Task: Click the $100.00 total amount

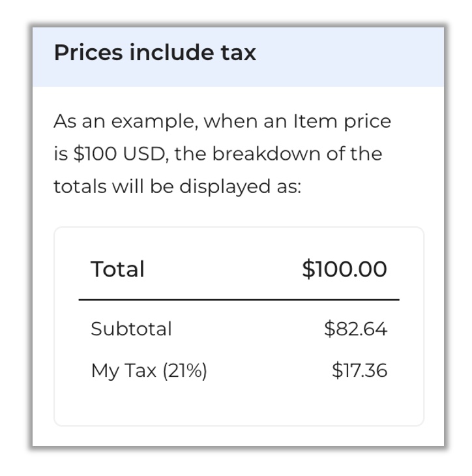Action: [344, 269]
